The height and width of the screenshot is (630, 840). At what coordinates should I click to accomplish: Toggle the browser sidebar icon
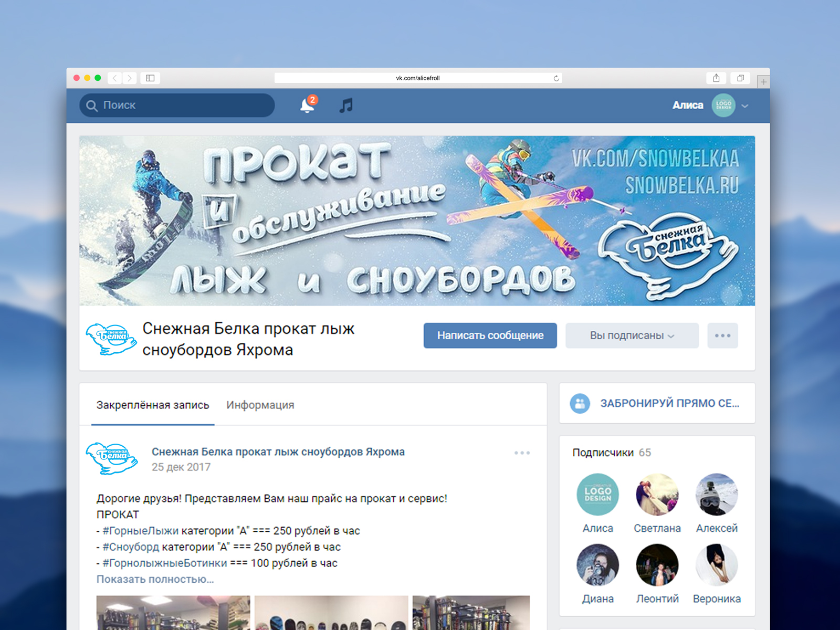pos(150,78)
